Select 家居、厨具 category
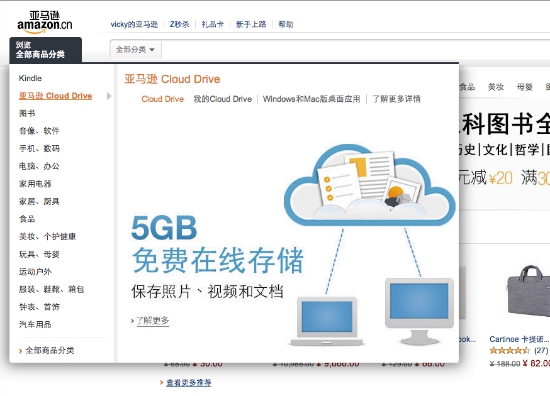The width and height of the screenshot is (550, 396). (x=39, y=201)
